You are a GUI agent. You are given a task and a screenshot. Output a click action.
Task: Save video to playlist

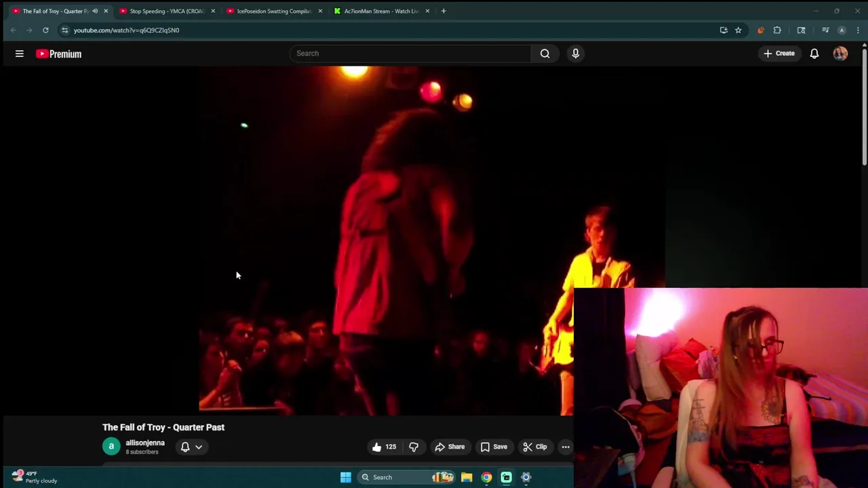point(494,447)
